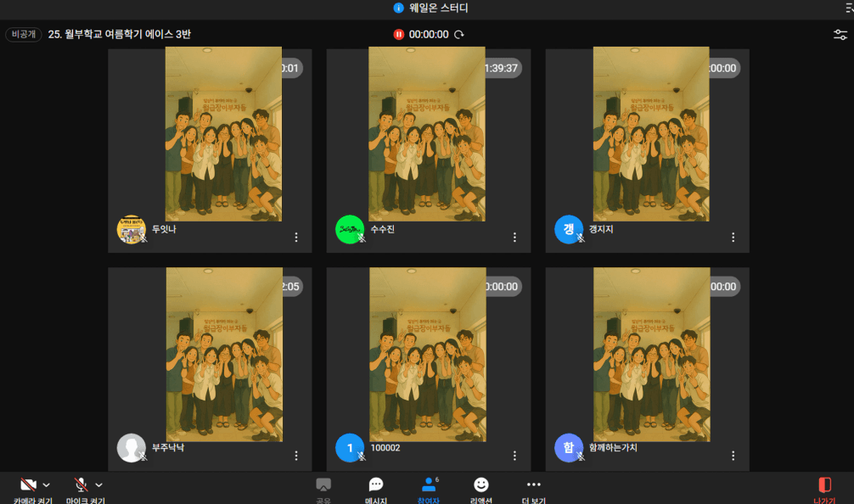Click participant name 수수진
This screenshot has width=854, height=504.
point(382,229)
